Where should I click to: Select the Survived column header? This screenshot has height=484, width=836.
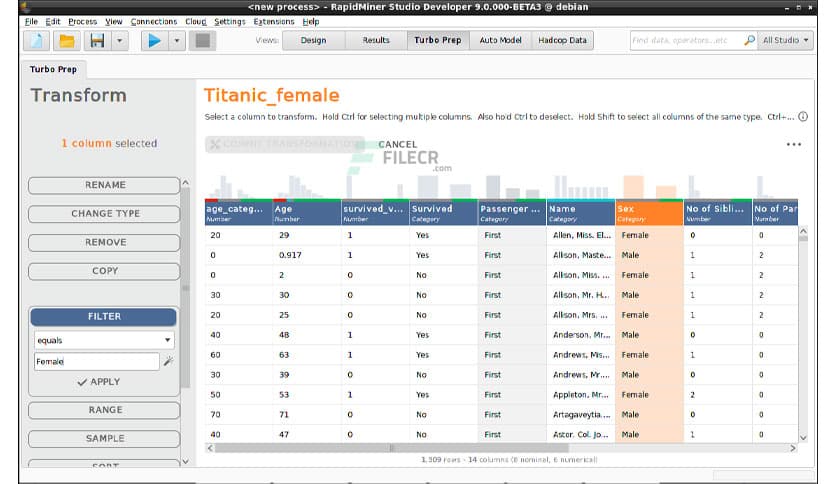pyautogui.click(x=444, y=213)
